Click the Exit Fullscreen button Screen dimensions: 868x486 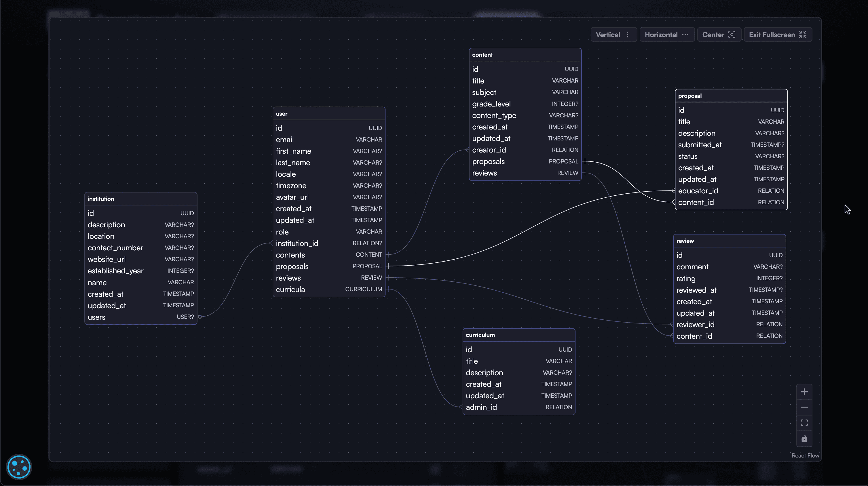tap(777, 35)
